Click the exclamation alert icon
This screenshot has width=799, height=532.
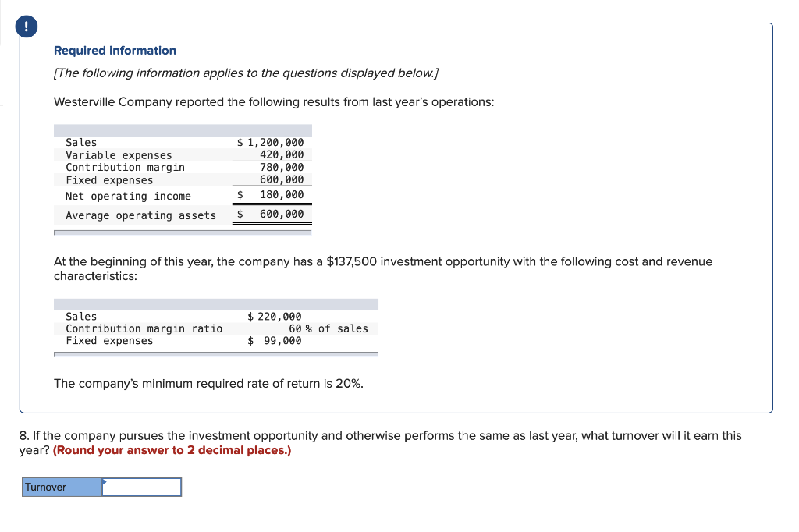[27, 27]
